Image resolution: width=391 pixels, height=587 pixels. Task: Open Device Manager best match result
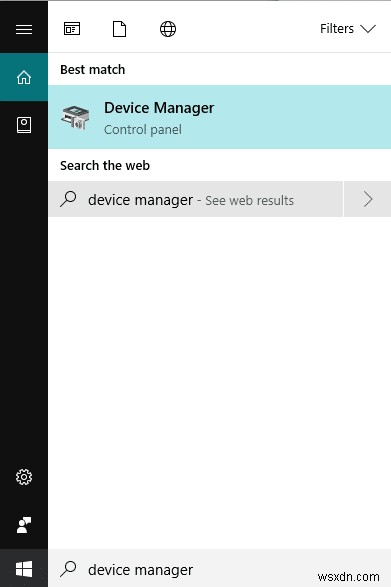click(219, 117)
